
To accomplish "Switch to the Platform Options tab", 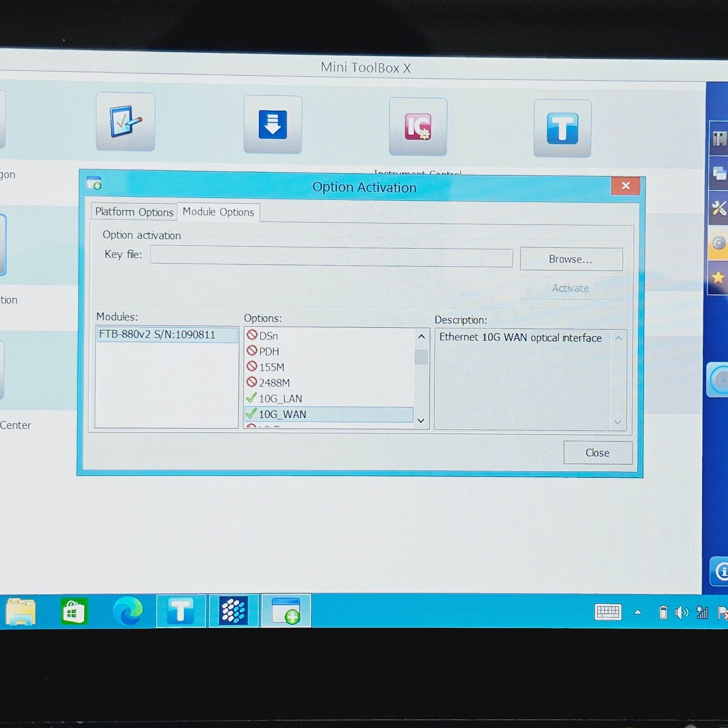I will tap(134, 212).
